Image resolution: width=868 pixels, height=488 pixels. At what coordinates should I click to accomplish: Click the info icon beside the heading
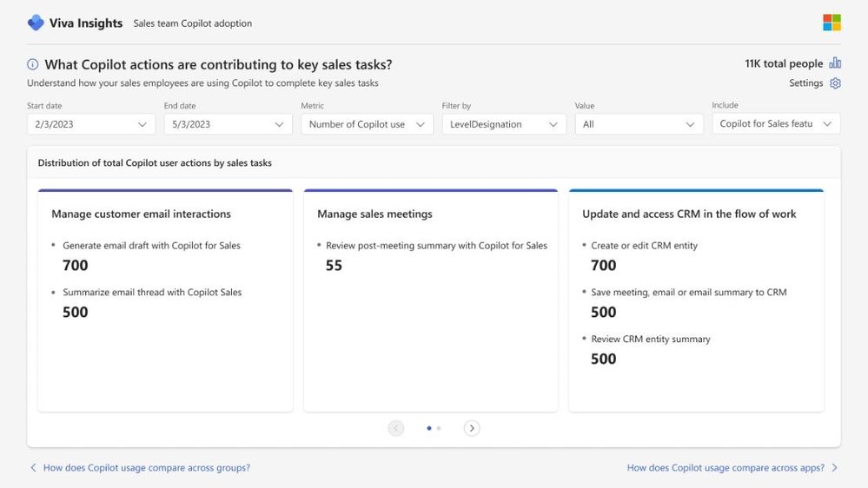[33, 64]
